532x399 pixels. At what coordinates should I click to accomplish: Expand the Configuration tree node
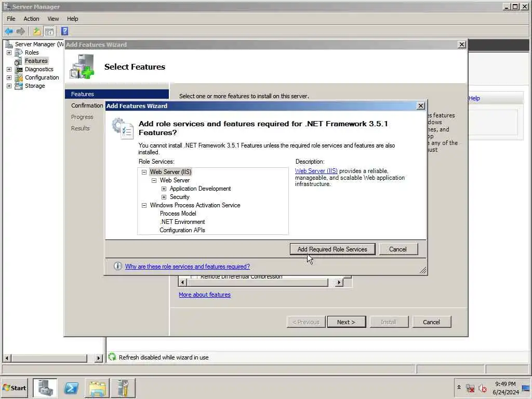coord(9,77)
